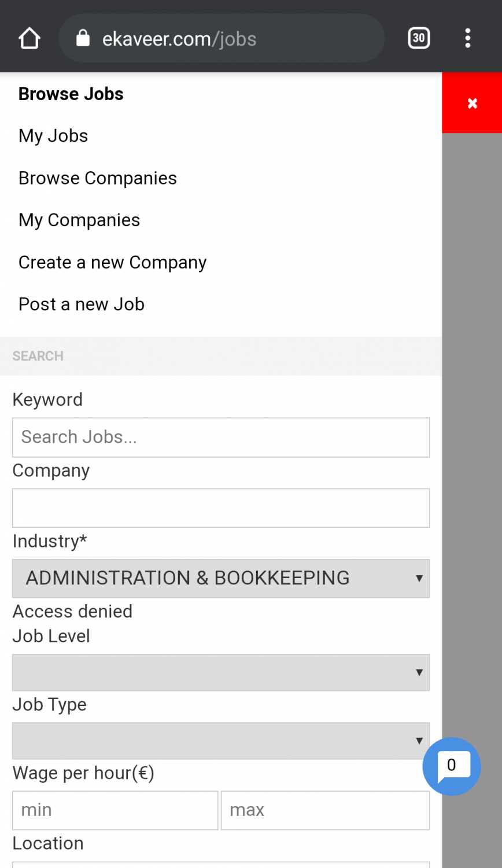502x868 pixels.
Task: Open the browser three-dot overflow menu
Action: coord(468,39)
